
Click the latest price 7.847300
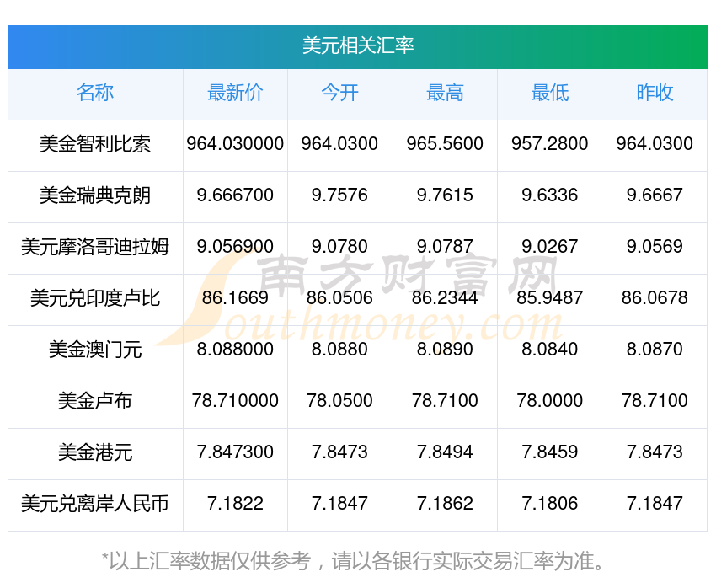[x=235, y=452]
